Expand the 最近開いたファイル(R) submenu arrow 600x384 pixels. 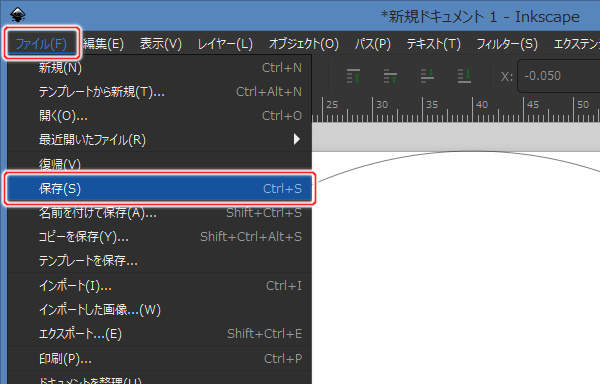[297, 140]
